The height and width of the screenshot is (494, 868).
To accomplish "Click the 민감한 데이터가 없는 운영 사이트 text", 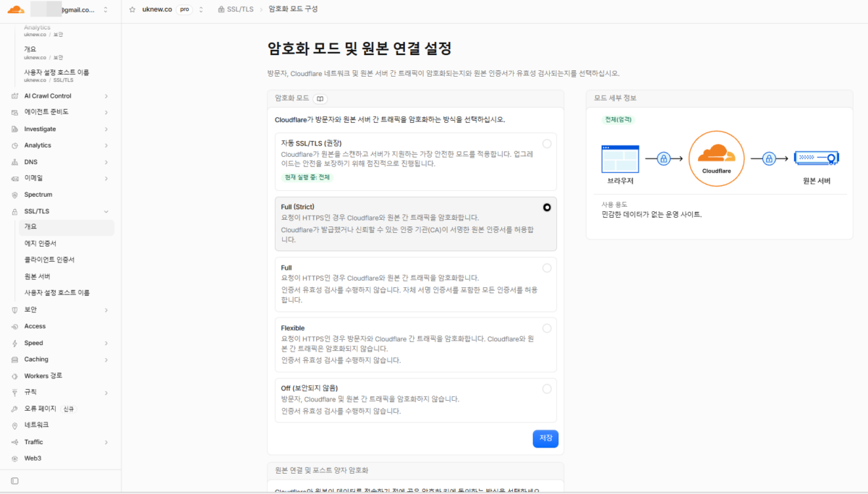I will [x=652, y=215].
